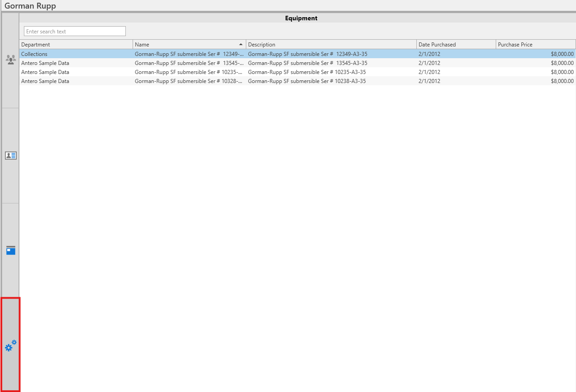Screen dimensions: 576x392
Task: Click the Equipment panel title
Action: [x=301, y=18]
